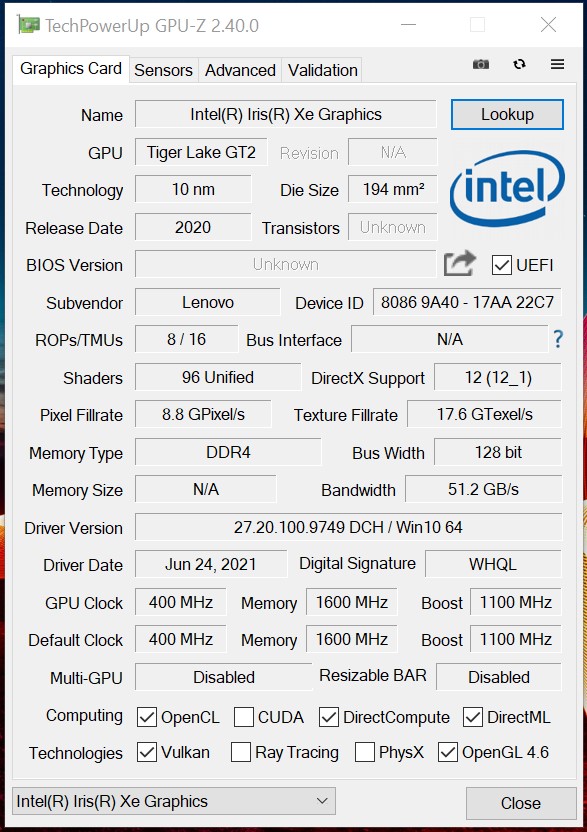The width and height of the screenshot is (587, 832).
Task: Enable the CUDA checkbox
Action: click(244, 717)
